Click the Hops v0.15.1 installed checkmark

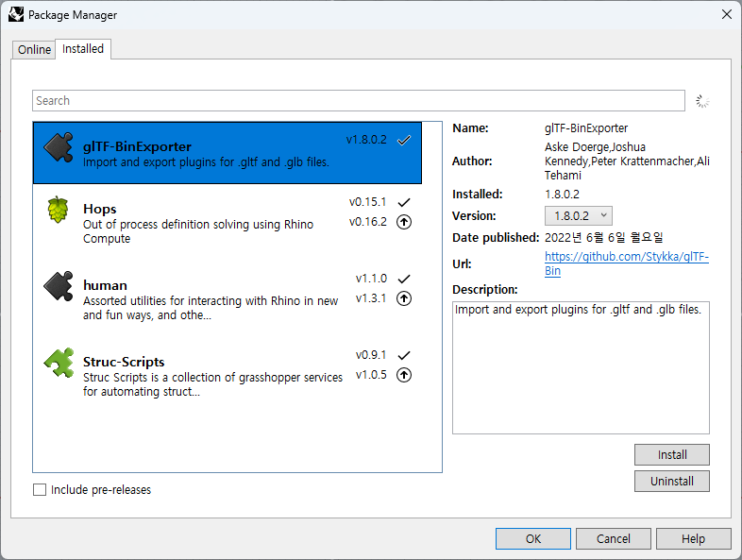point(404,203)
